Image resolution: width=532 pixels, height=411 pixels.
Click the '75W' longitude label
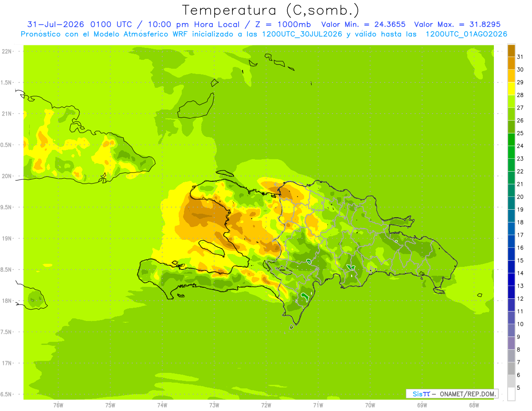point(110,405)
